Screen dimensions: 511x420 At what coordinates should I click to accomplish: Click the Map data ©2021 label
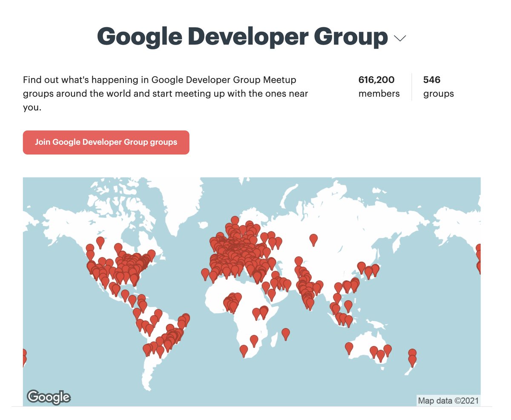coord(448,400)
